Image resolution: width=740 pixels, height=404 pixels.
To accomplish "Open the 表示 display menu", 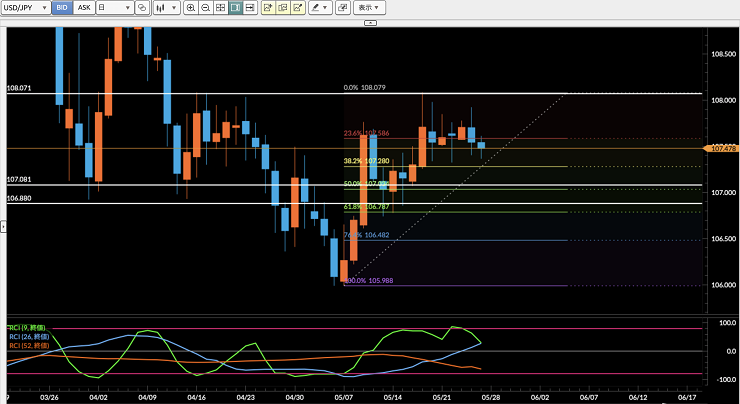I will click(x=369, y=8).
